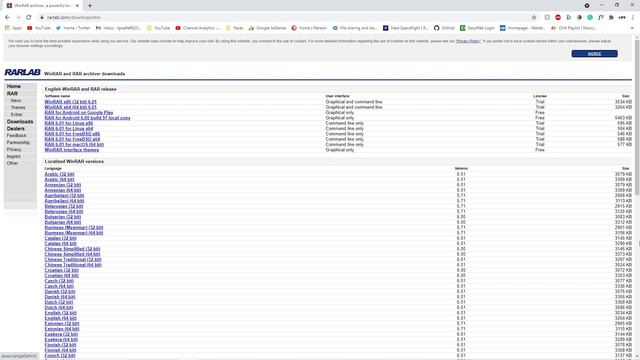
Task: Click the 'English WinRAR and RAR release' heading
Action: pyautogui.click(x=81, y=89)
